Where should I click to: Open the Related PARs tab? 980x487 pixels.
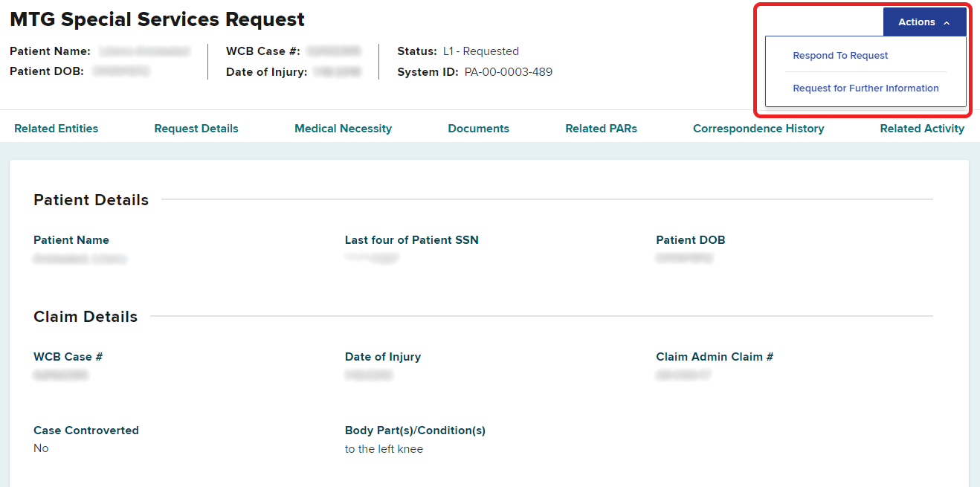(x=601, y=129)
